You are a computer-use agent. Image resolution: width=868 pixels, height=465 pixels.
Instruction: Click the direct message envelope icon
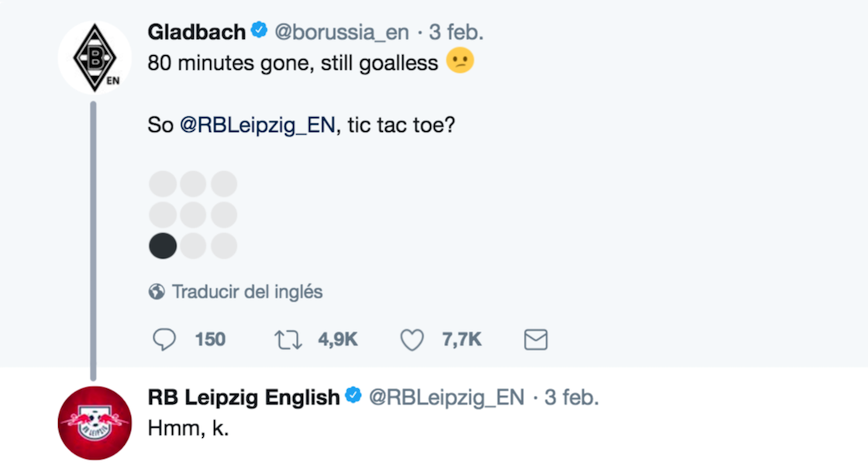pyautogui.click(x=536, y=339)
